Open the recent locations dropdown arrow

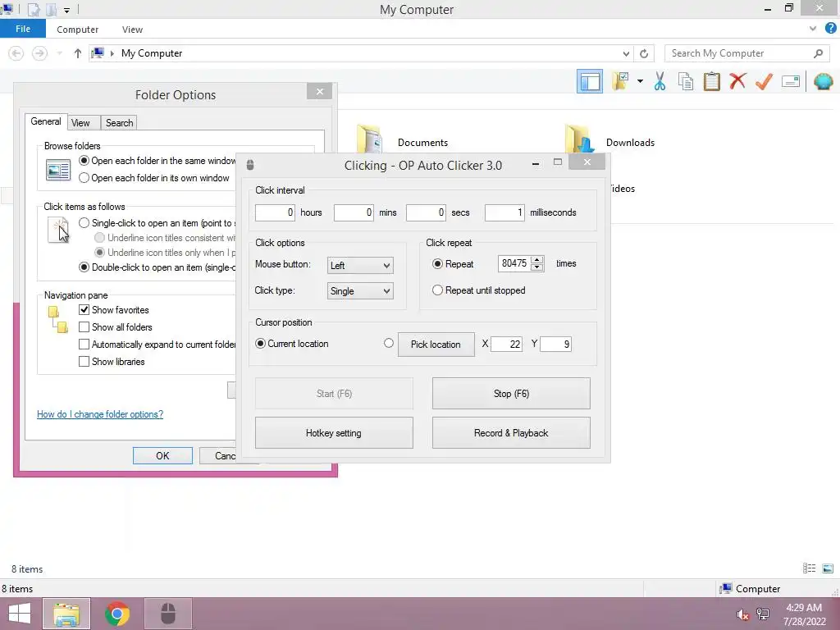click(59, 53)
